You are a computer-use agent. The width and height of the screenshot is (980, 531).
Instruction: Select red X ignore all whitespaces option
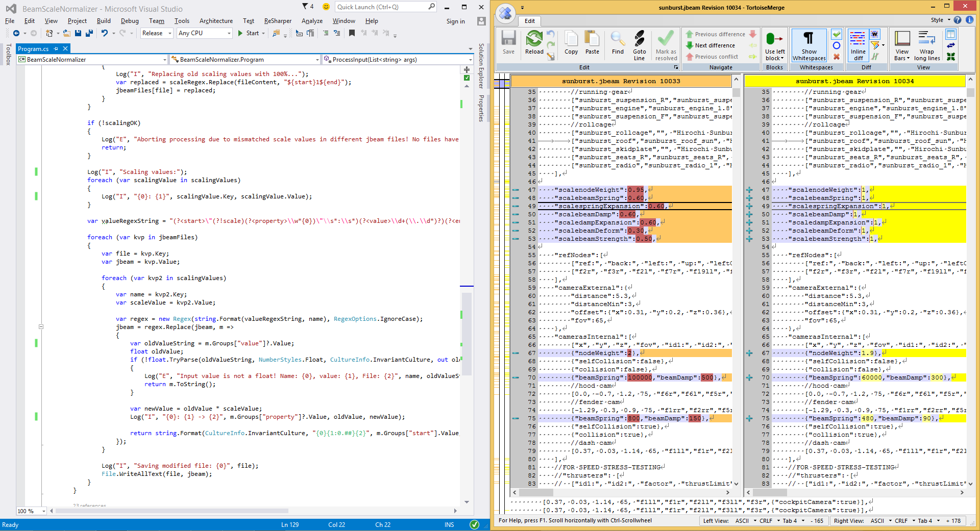tap(836, 57)
